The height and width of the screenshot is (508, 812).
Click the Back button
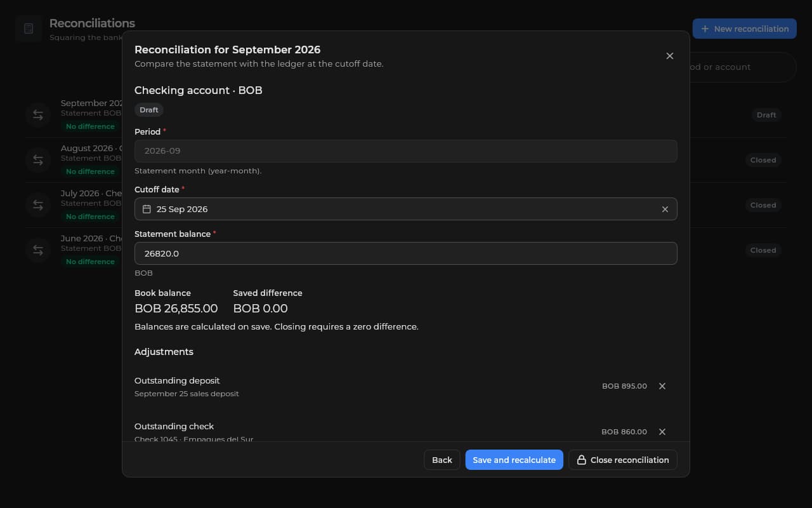[x=442, y=460]
